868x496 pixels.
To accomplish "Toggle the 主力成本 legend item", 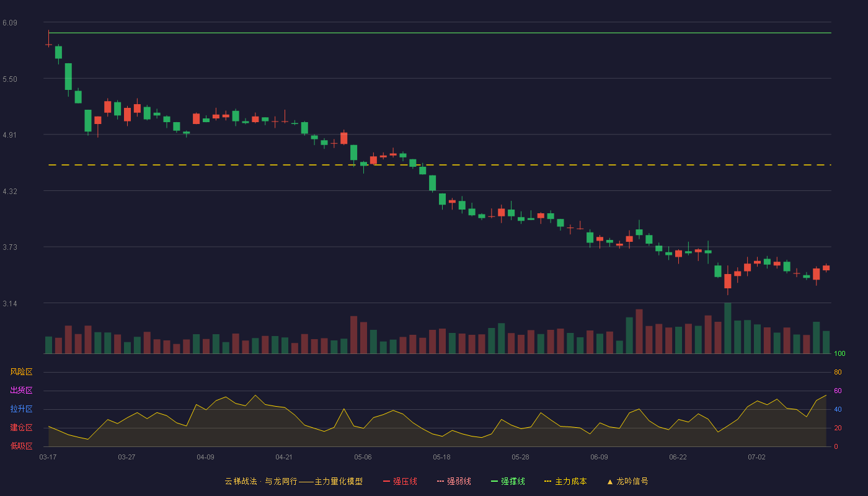I will click(565, 481).
